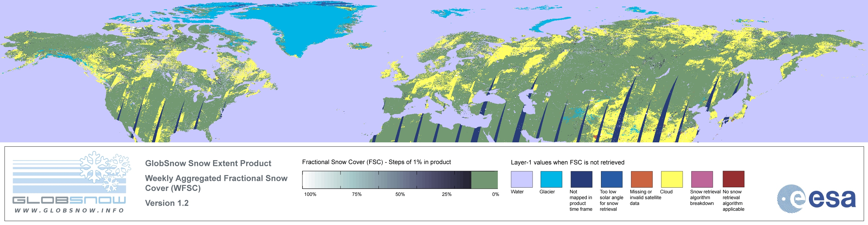Select the 'Not mapped in product time frame' swatch
The height and width of the screenshot is (225, 868).
581,179
